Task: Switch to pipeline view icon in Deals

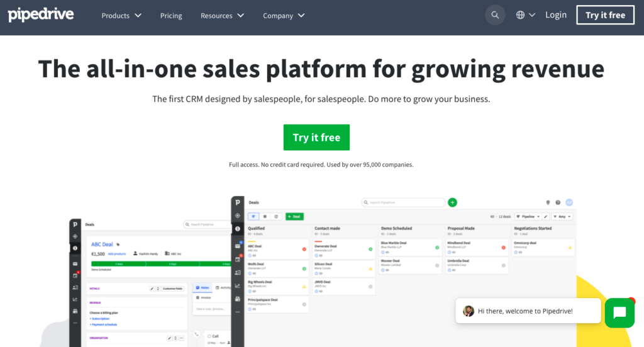Action: (254, 216)
